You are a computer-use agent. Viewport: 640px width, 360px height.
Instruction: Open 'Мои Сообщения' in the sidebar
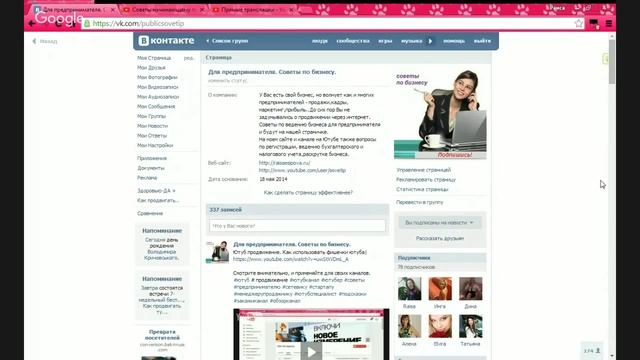pos(156,107)
